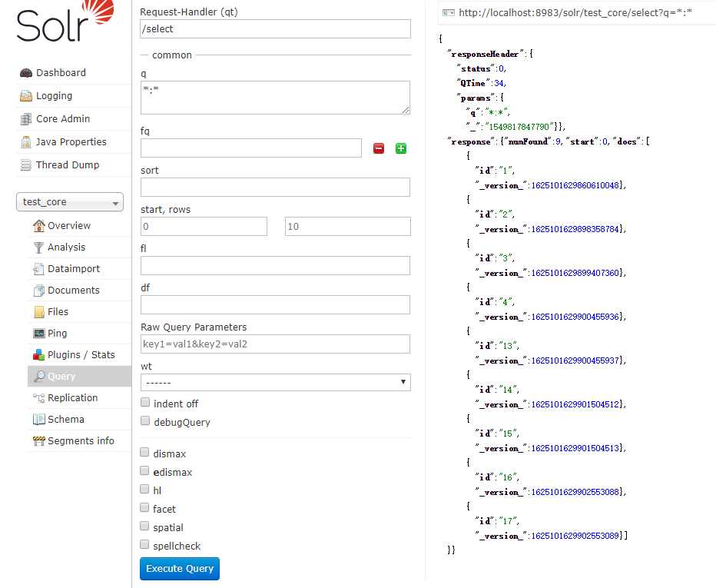Click the "id":"17" entry in results
This screenshot has width=716, height=588.
496,521
